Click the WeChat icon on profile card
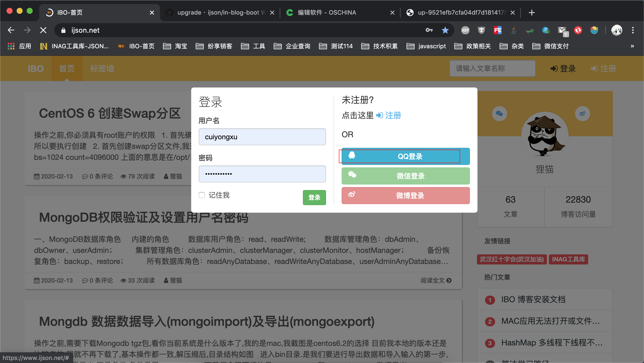Image resolution: width=644 pixels, height=363 pixels. pyautogui.click(x=499, y=114)
